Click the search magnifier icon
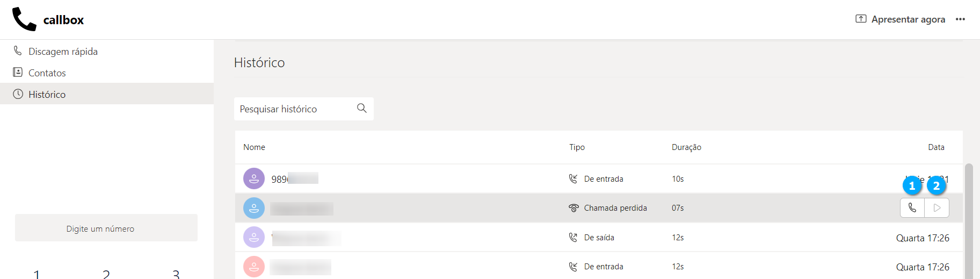 [362, 108]
